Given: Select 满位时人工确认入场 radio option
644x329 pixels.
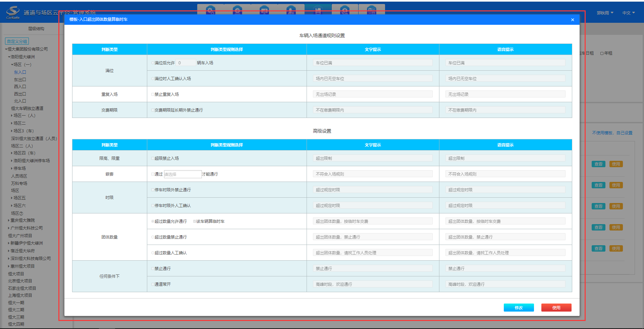Looking at the screenshot, I should (153, 79).
